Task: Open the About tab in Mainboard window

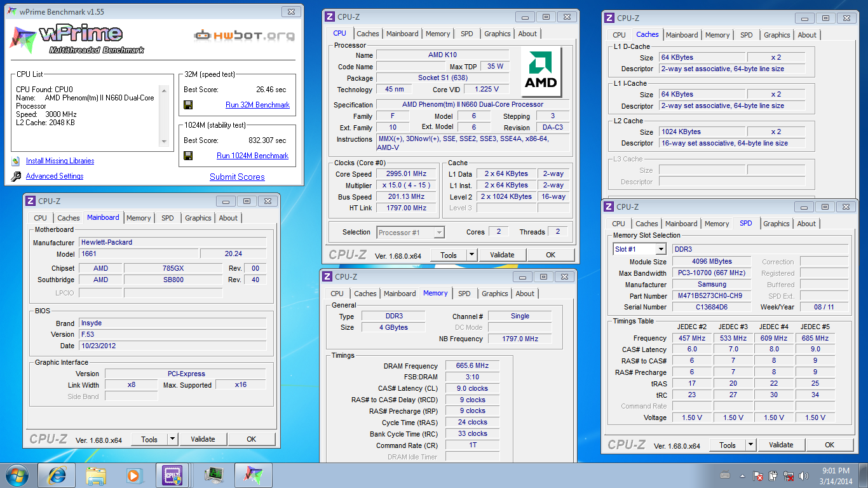Action: pyautogui.click(x=228, y=218)
